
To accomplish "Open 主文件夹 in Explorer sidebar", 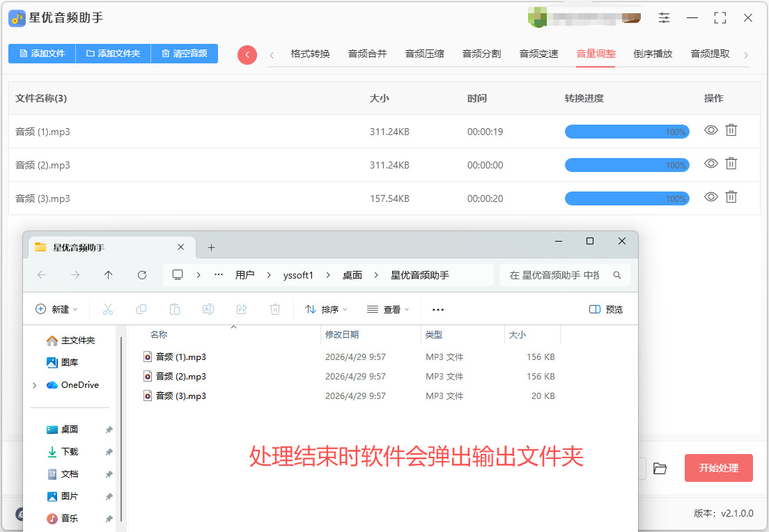I will [x=70, y=341].
